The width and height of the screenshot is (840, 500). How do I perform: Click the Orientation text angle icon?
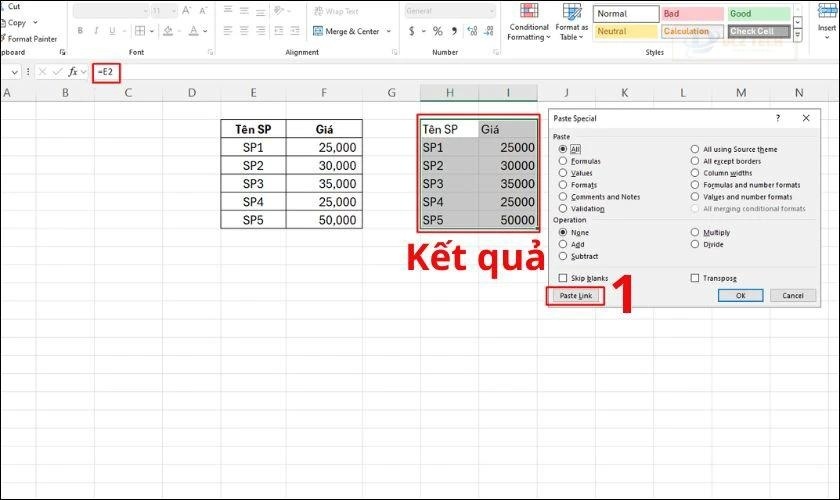point(278,11)
